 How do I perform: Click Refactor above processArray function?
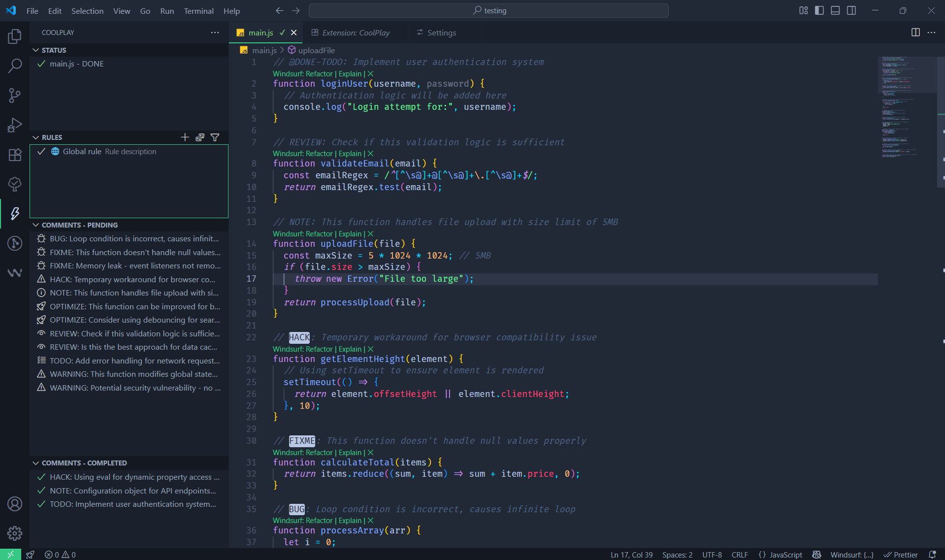tap(319, 521)
